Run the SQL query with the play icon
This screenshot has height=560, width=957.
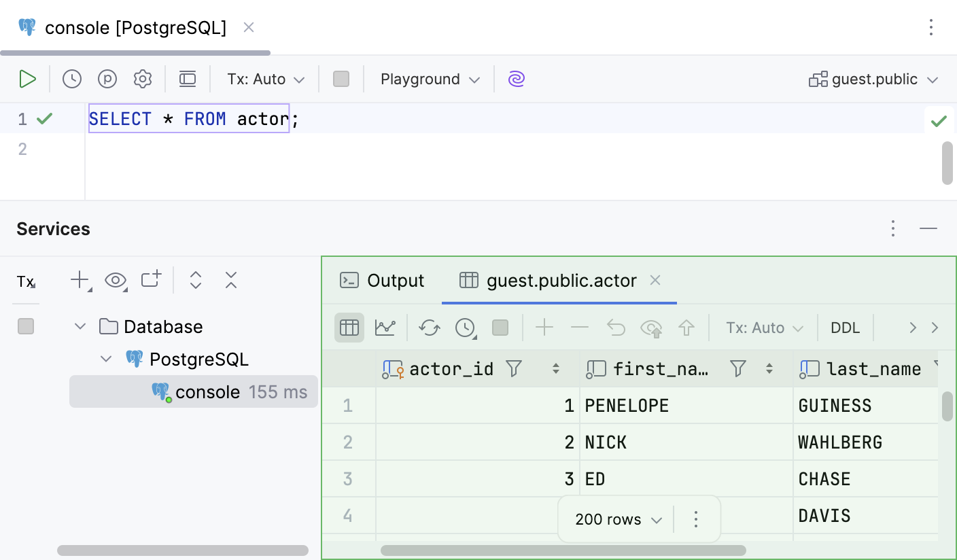point(29,79)
